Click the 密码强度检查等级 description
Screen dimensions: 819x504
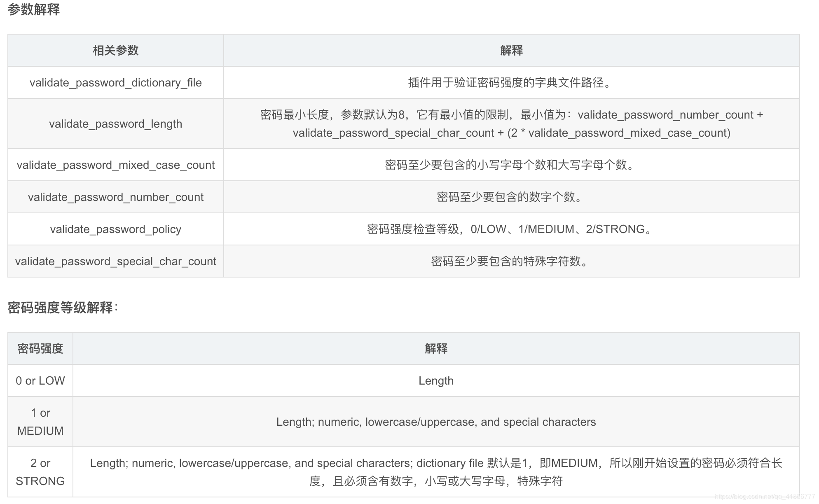point(511,229)
